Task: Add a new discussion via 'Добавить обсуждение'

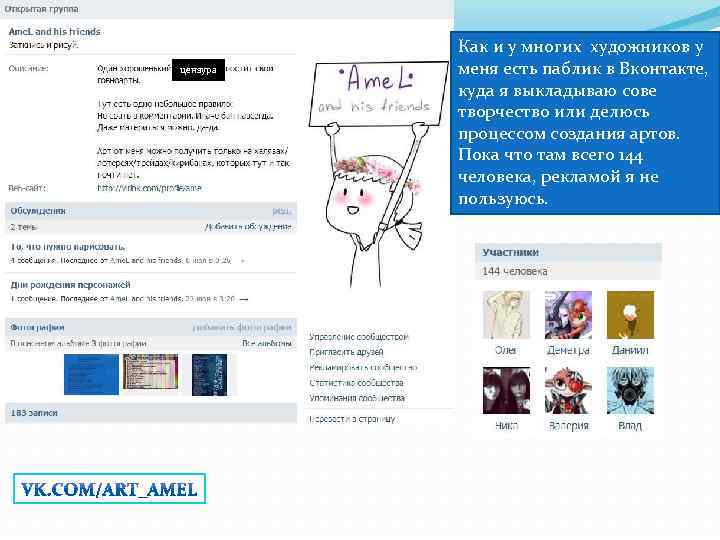Action: click(x=248, y=226)
